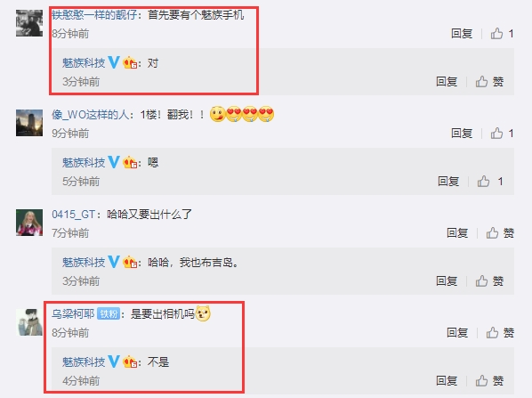This screenshot has width=532, height=398.
Task: Open 魅族科技 profile in the 嗯 reply
Action: [x=84, y=162]
